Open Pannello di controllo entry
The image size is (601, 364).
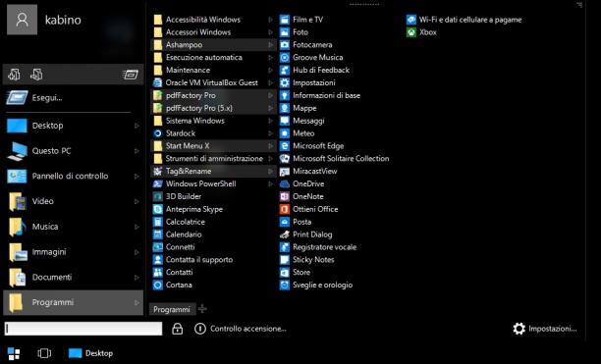click(73, 176)
